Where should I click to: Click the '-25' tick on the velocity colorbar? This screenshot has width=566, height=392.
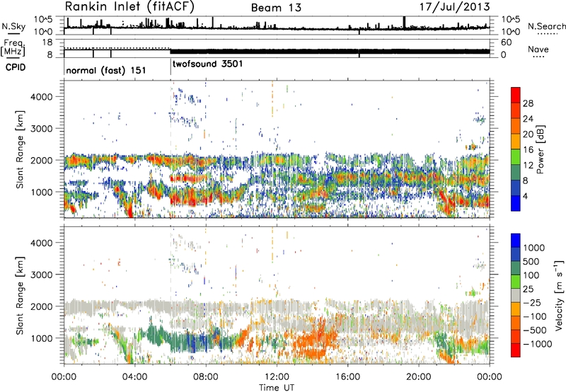pyautogui.click(x=532, y=302)
